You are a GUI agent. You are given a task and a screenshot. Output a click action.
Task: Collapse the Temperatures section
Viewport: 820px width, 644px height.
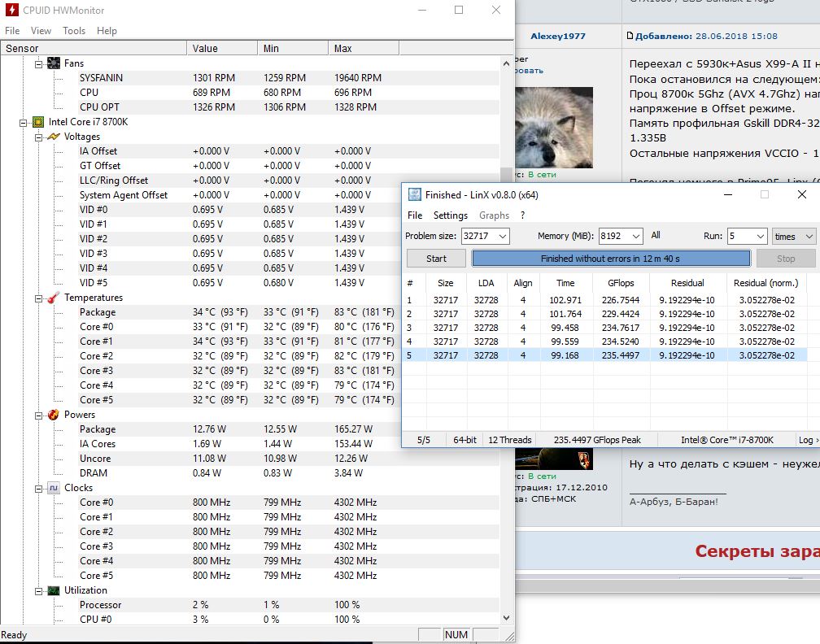38,298
